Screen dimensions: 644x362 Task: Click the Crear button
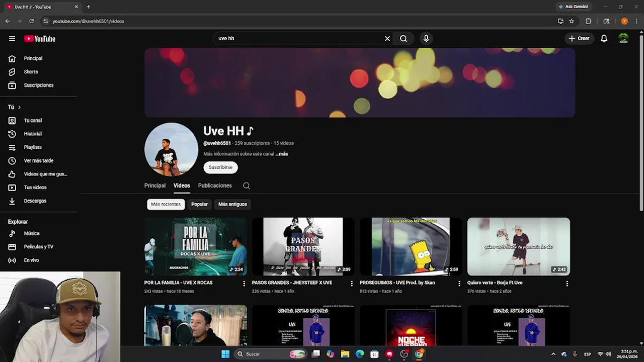(x=579, y=38)
